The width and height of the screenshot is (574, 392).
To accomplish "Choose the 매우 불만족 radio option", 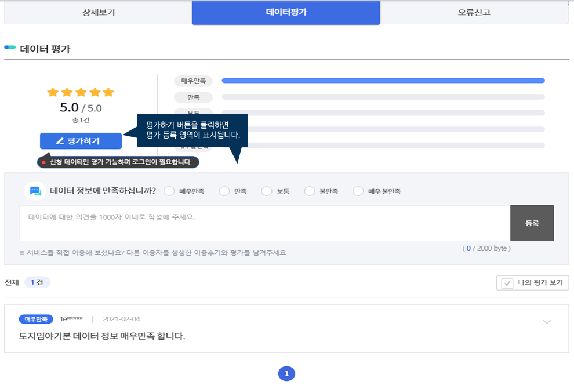I will (358, 191).
